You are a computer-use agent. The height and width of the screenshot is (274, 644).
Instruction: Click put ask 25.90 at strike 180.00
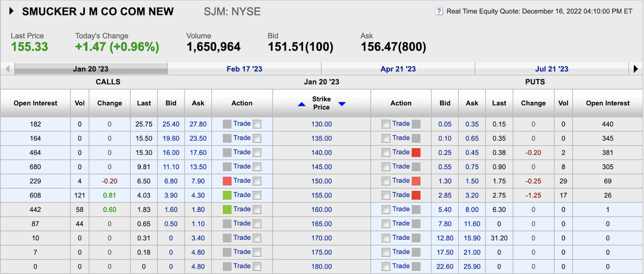coord(472,266)
